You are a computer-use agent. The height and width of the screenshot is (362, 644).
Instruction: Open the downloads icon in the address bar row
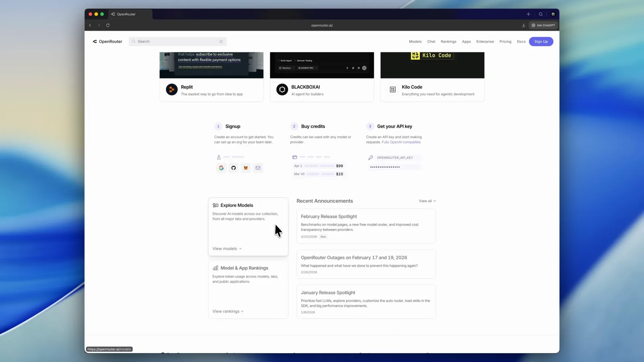coord(524,25)
